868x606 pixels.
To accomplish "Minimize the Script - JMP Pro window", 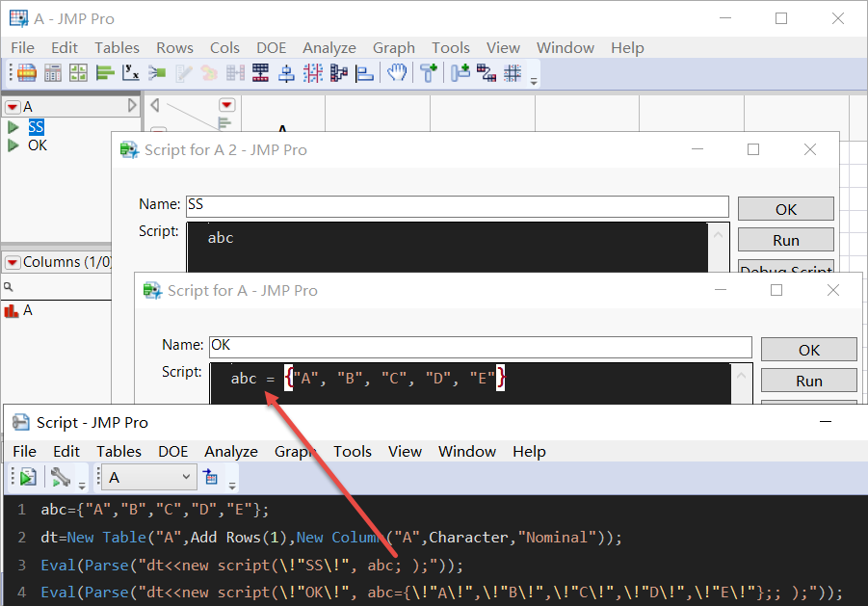I will click(826, 422).
